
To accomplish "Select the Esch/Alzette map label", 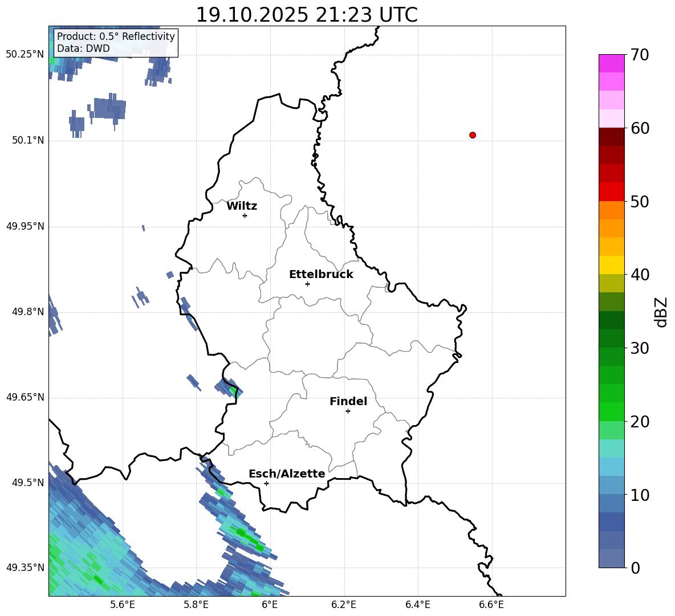I will click(x=287, y=474).
